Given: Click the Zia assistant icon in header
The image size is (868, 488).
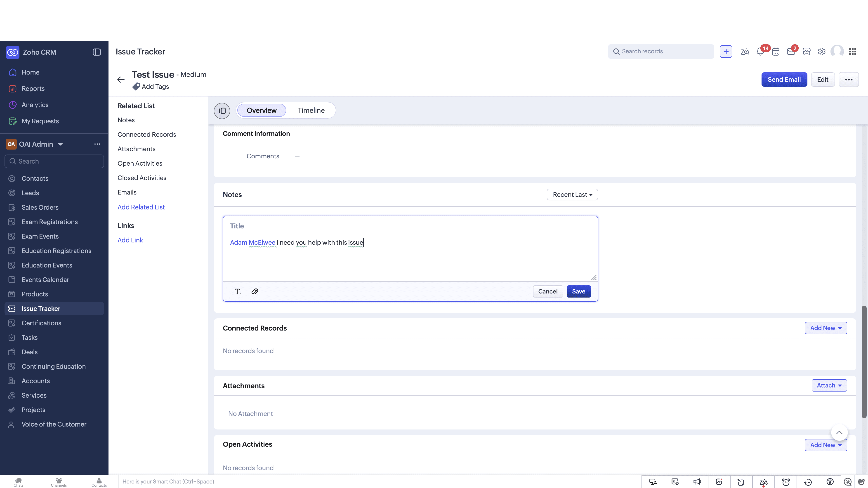Looking at the screenshot, I should tap(745, 52).
